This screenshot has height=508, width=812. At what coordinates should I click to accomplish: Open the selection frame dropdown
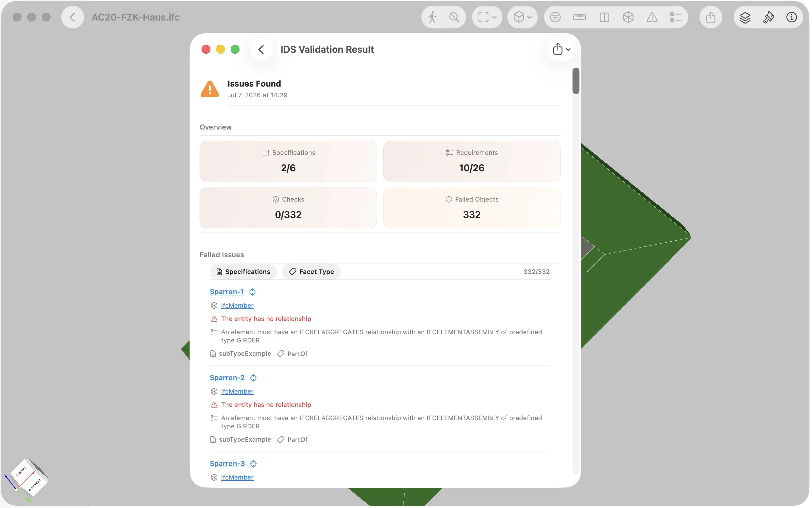click(488, 17)
